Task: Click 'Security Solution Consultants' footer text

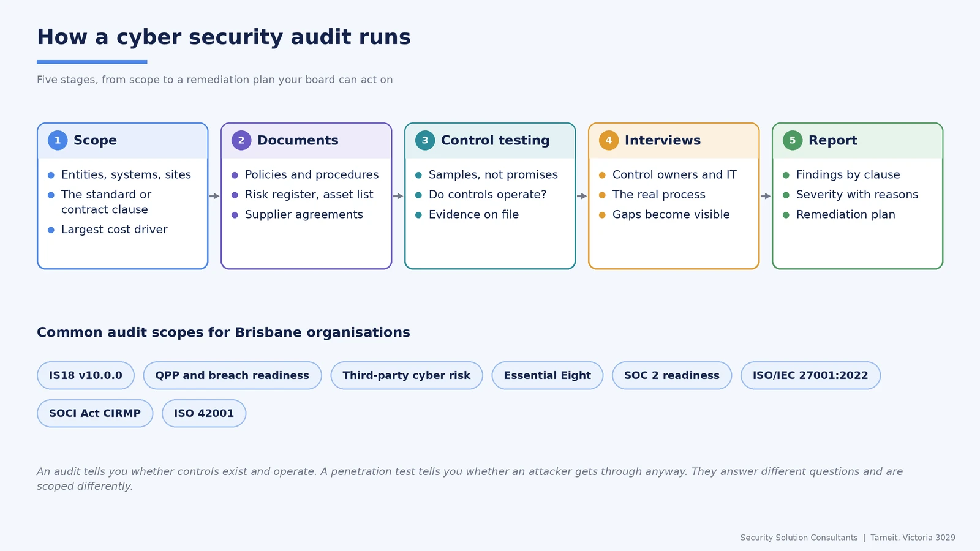Action: click(799, 538)
